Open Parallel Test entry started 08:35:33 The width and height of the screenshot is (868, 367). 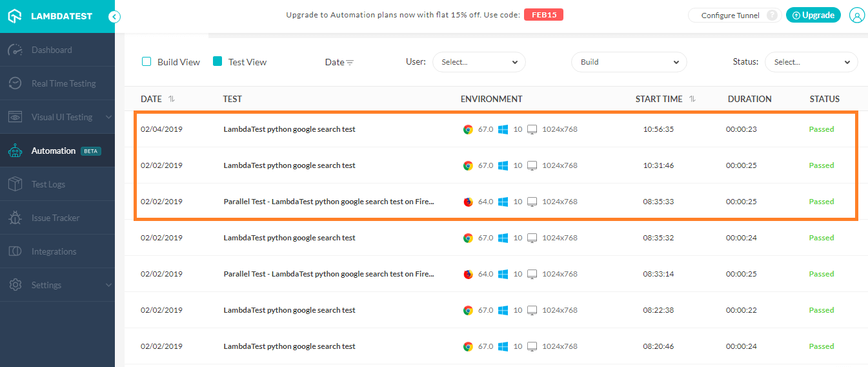(329, 202)
